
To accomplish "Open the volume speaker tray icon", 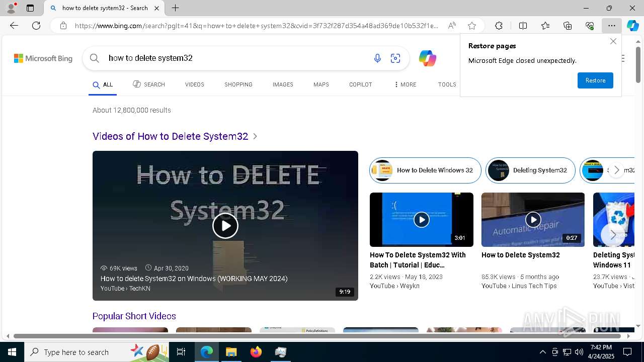I will (x=579, y=352).
